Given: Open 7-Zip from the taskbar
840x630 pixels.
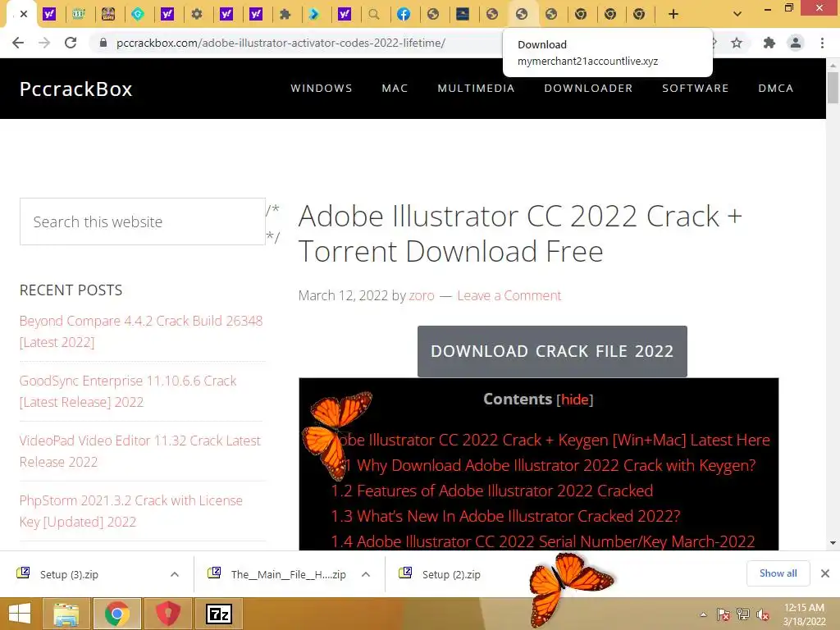Looking at the screenshot, I should (x=218, y=614).
